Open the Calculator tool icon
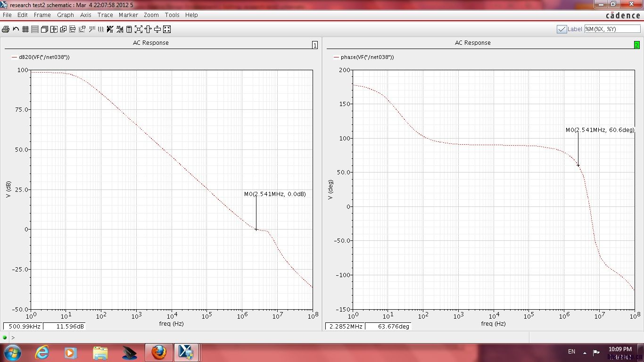Viewport: 644px width, 362px height. coord(129,29)
